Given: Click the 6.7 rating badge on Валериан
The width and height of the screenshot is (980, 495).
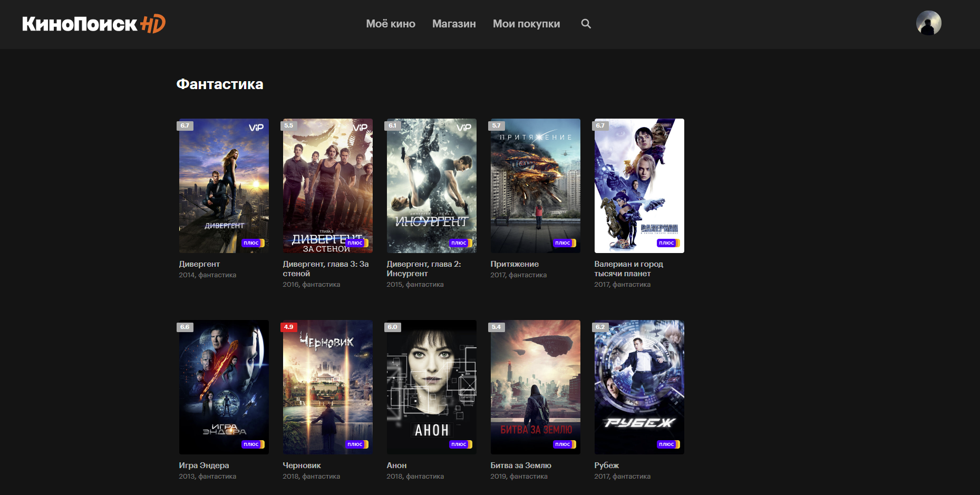Looking at the screenshot, I should (x=600, y=125).
